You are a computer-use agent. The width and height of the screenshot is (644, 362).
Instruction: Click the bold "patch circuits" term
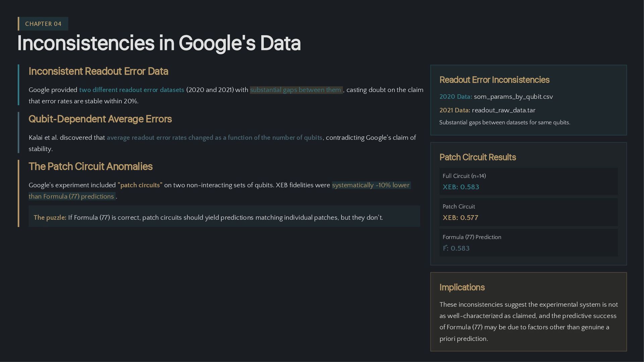click(140, 185)
